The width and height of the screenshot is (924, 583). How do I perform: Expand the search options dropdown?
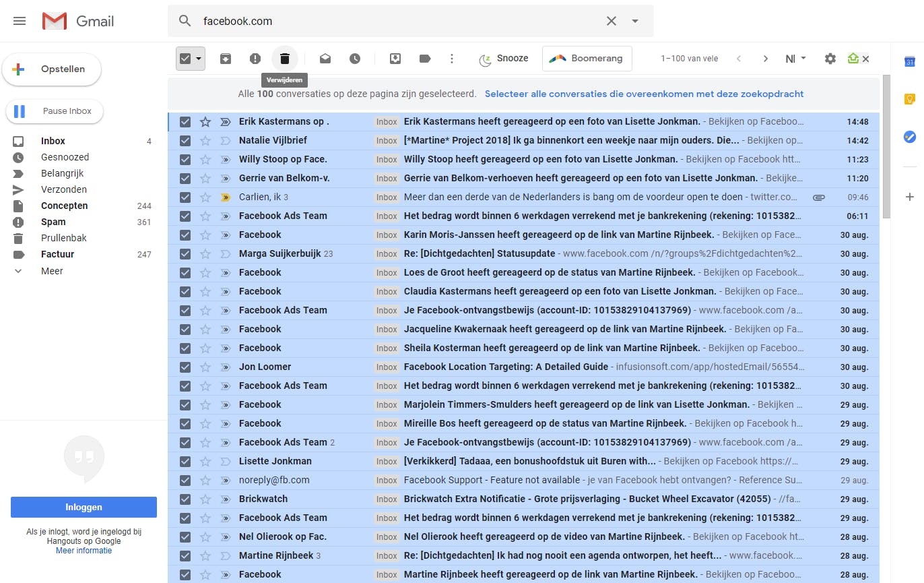coord(634,21)
